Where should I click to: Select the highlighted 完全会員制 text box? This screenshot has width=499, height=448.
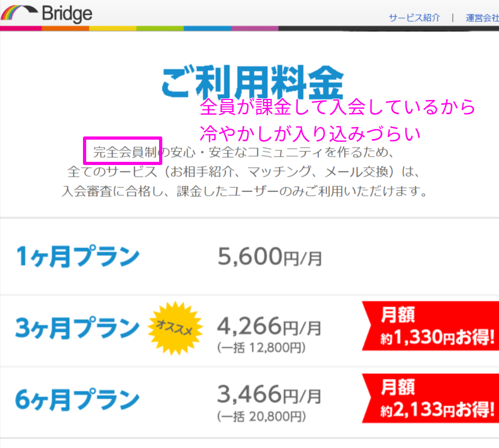123,151
